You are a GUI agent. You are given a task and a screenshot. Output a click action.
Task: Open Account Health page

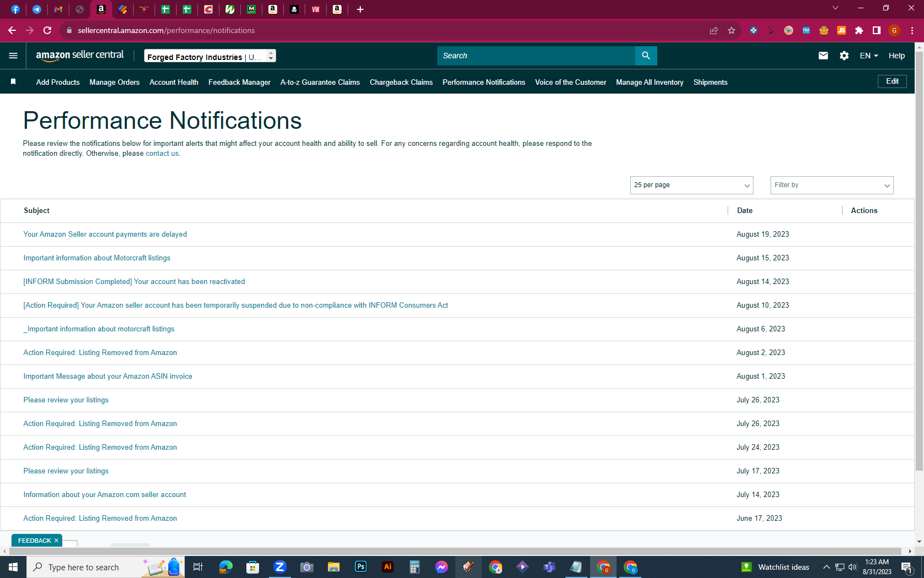pyautogui.click(x=174, y=82)
